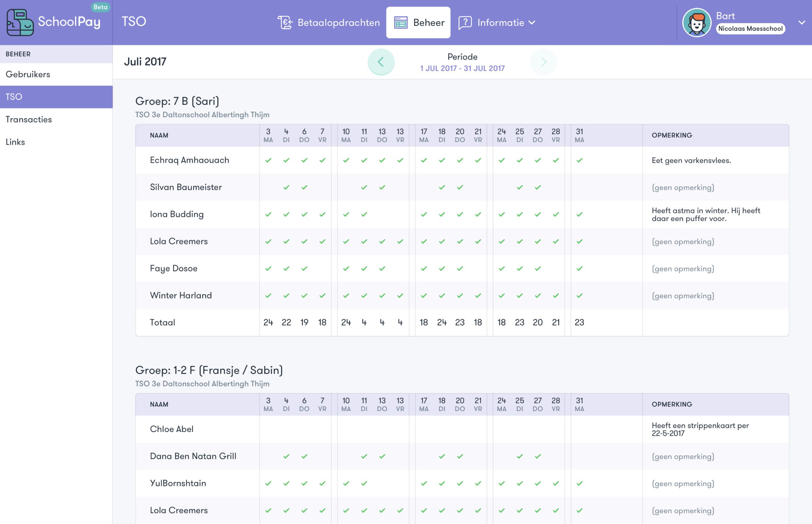Toggle Silvan Baumeister's checkmark for 4 DI
Screen dimensions: 812x524
[x=286, y=187]
